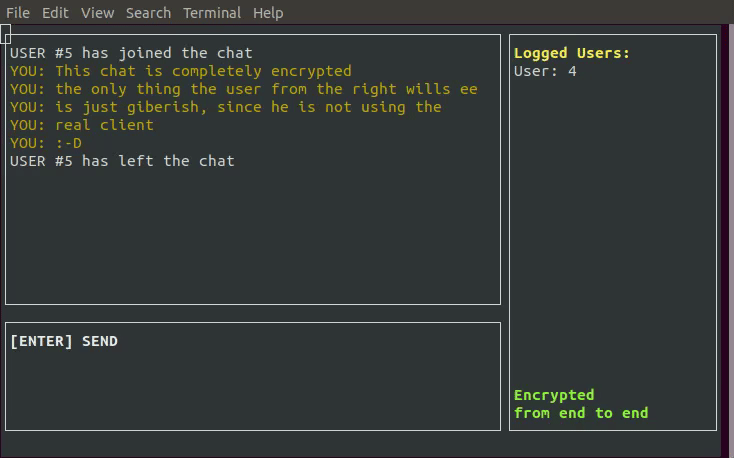Open the Search menu
Image resolution: width=734 pixels, height=458 pixels.
point(148,13)
